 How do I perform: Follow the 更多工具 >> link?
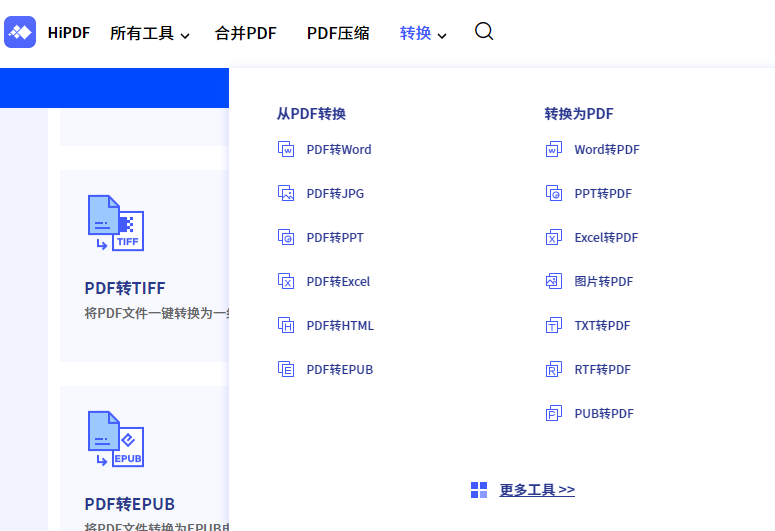tap(537, 490)
